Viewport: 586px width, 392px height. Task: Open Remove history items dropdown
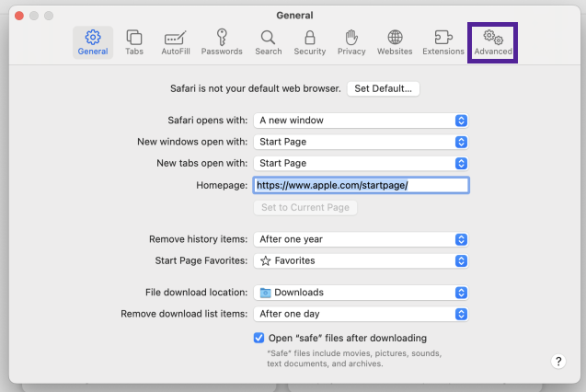pyautogui.click(x=361, y=239)
